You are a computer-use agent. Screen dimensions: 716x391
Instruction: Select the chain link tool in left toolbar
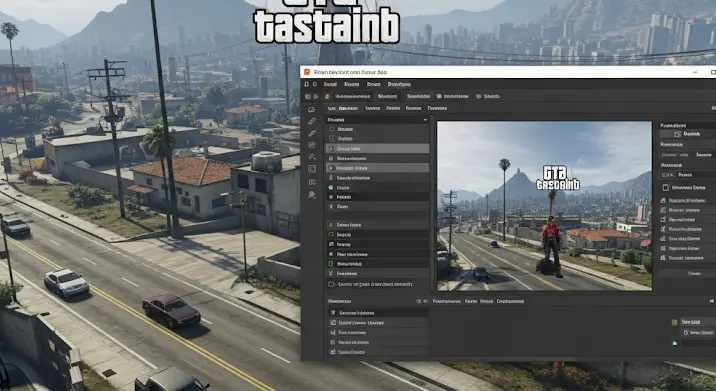tap(312, 182)
